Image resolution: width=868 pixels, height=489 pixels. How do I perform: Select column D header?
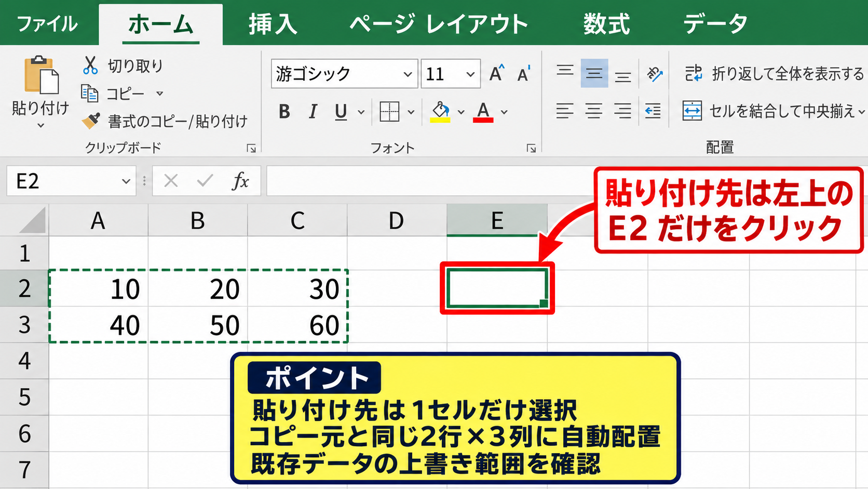point(397,221)
